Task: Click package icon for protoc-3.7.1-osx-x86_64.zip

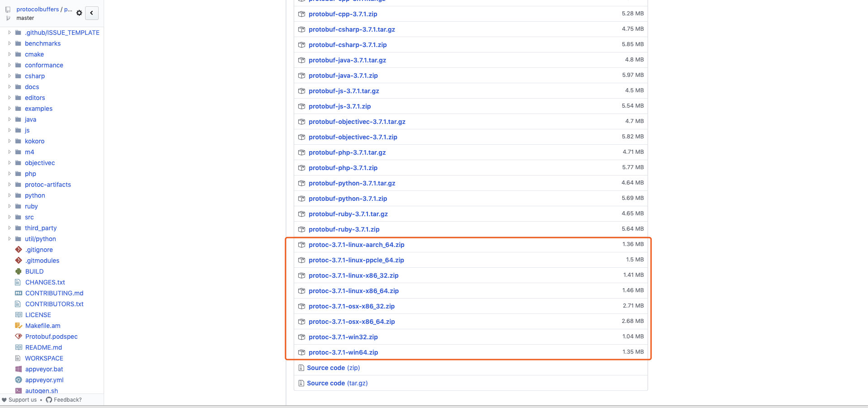Action: [x=301, y=322]
